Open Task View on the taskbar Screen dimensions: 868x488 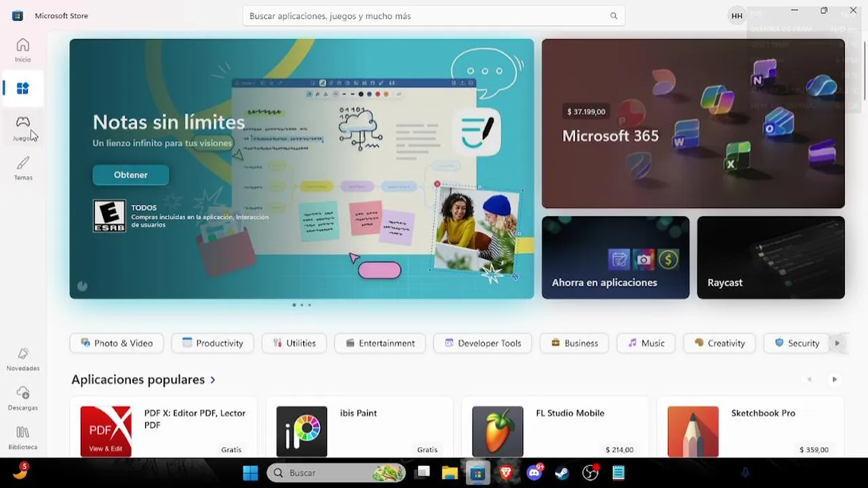click(x=423, y=472)
